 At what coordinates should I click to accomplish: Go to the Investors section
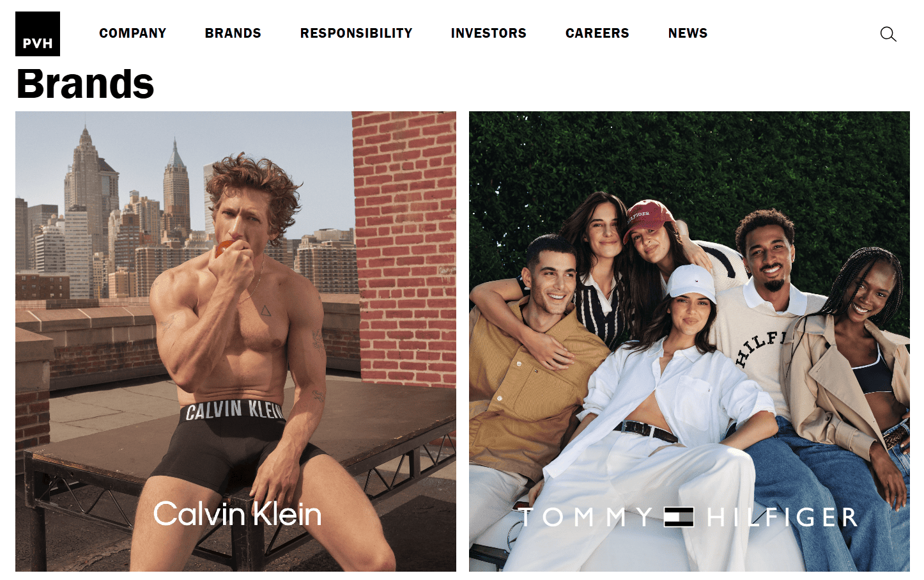[x=489, y=33]
